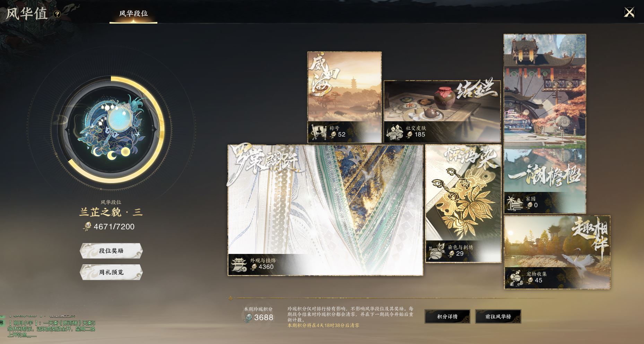Click the 外观与挂饰 clothing icon
Image resolution: width=644 pixels, height=344 pixels.
[238, 264]
